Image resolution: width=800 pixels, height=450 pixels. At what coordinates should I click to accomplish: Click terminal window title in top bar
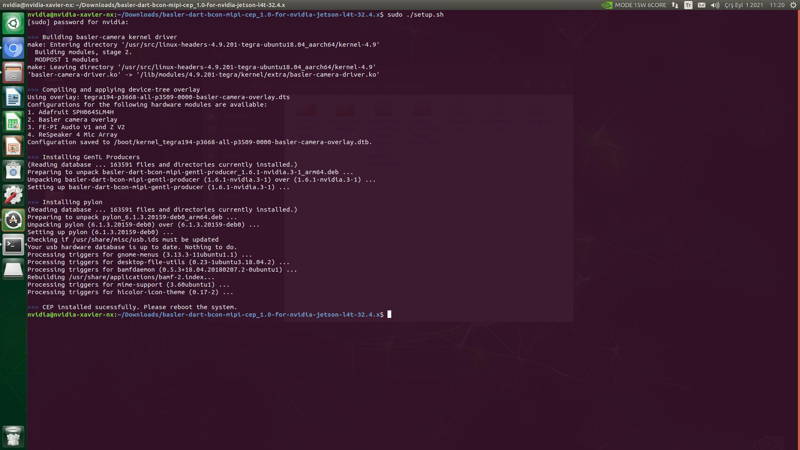pos(143,5)
